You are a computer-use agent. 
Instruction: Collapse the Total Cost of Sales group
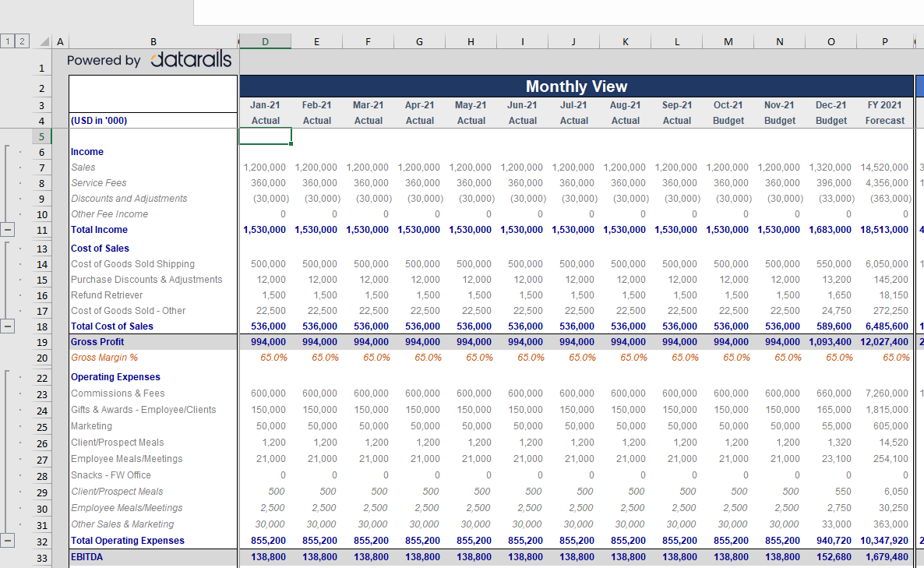click(x=7, y=326)
